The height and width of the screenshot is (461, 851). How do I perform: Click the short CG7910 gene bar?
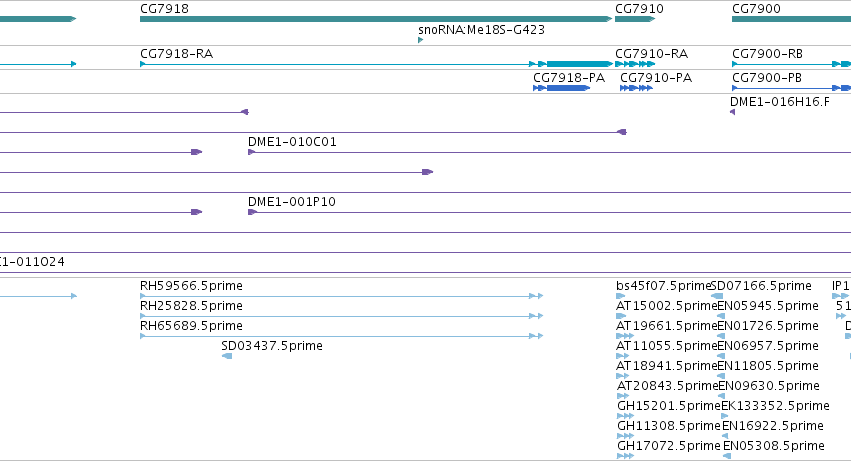pos(635,19)
